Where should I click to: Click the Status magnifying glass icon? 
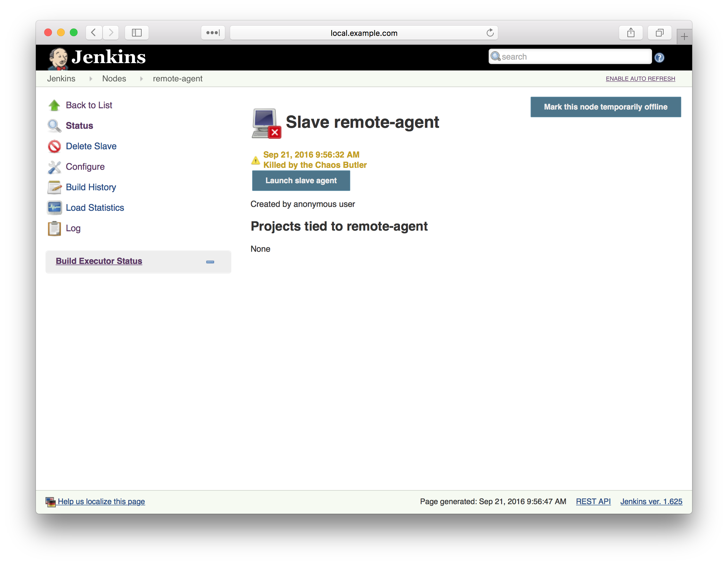coord(54,126)
